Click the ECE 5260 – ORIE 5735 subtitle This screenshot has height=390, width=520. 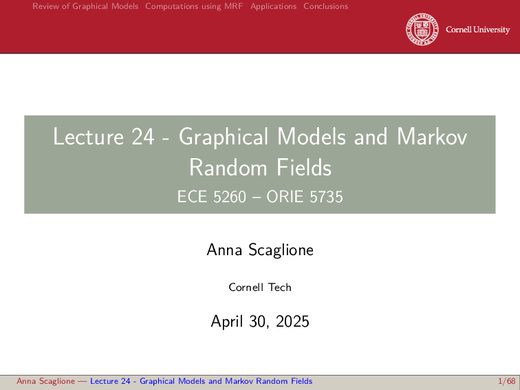[x=260, y=196]
